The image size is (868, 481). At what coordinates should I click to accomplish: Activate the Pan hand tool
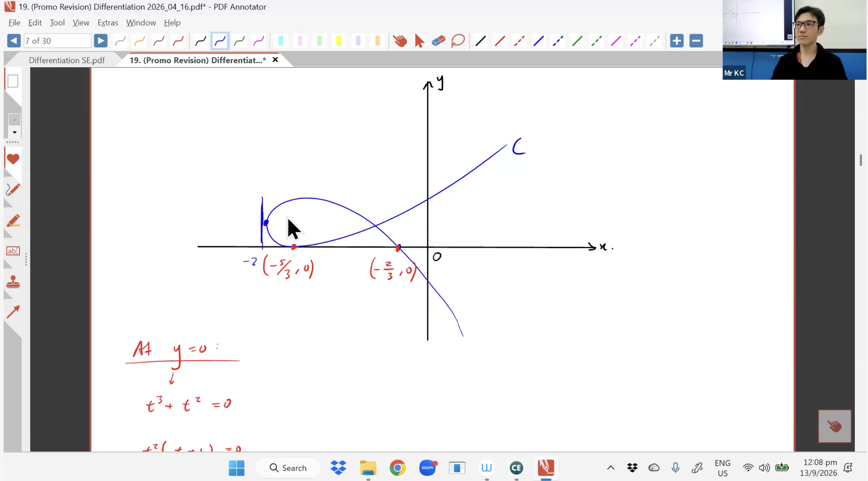(400, 41)
